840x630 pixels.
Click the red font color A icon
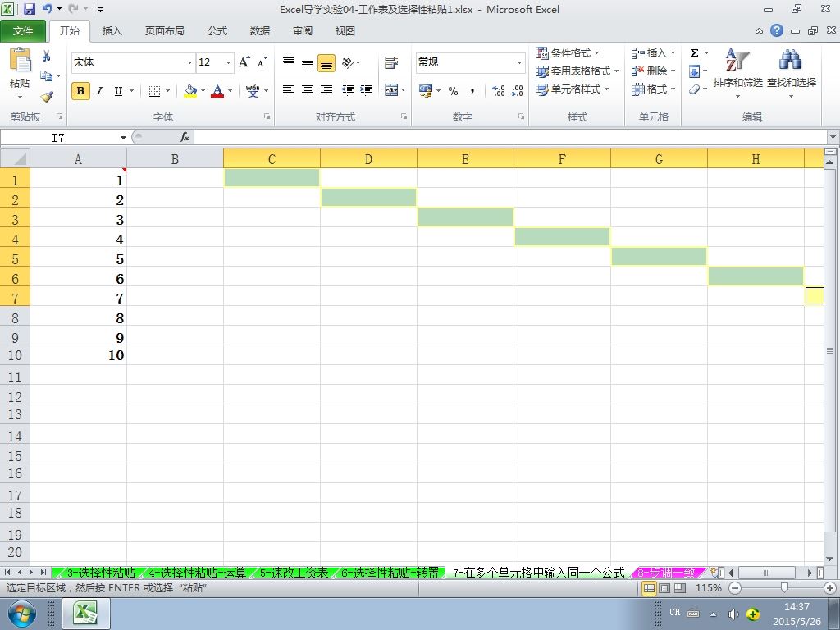coord(217,91)
